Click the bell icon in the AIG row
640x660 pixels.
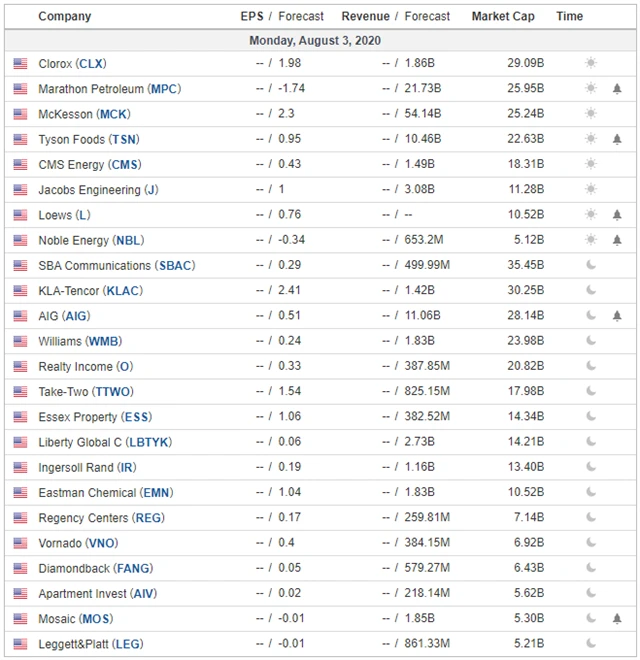(x=617, y=315)
